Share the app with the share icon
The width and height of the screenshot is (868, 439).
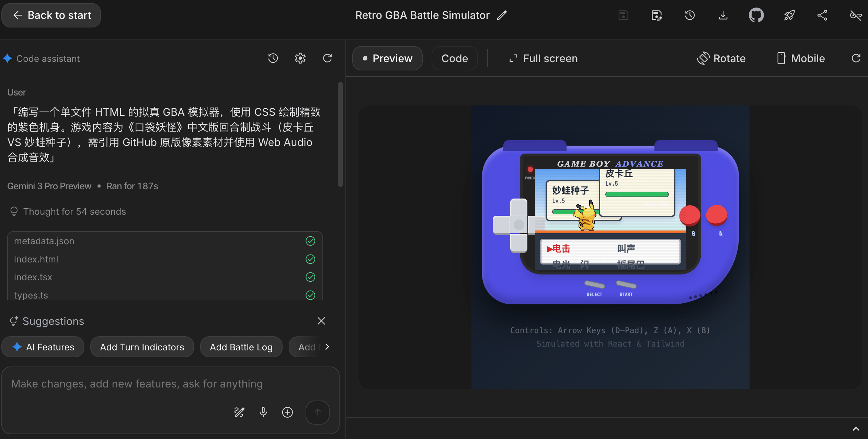click(822, 15)
